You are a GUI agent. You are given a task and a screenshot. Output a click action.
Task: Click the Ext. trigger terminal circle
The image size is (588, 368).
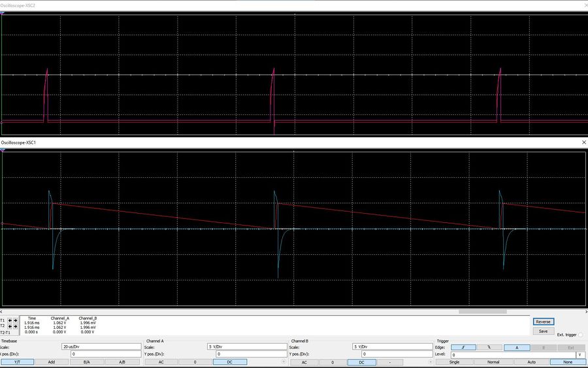click(x=580, y=335)
